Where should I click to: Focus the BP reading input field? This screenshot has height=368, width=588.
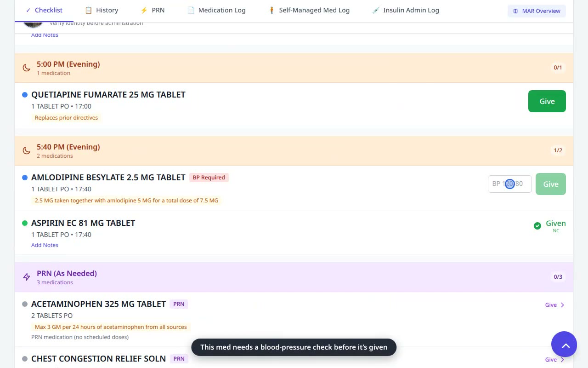click(510, 184)
